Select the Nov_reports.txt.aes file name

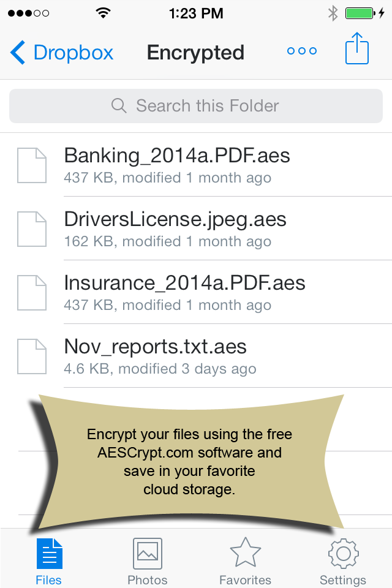pyautogui.click(x=156, y=347)
